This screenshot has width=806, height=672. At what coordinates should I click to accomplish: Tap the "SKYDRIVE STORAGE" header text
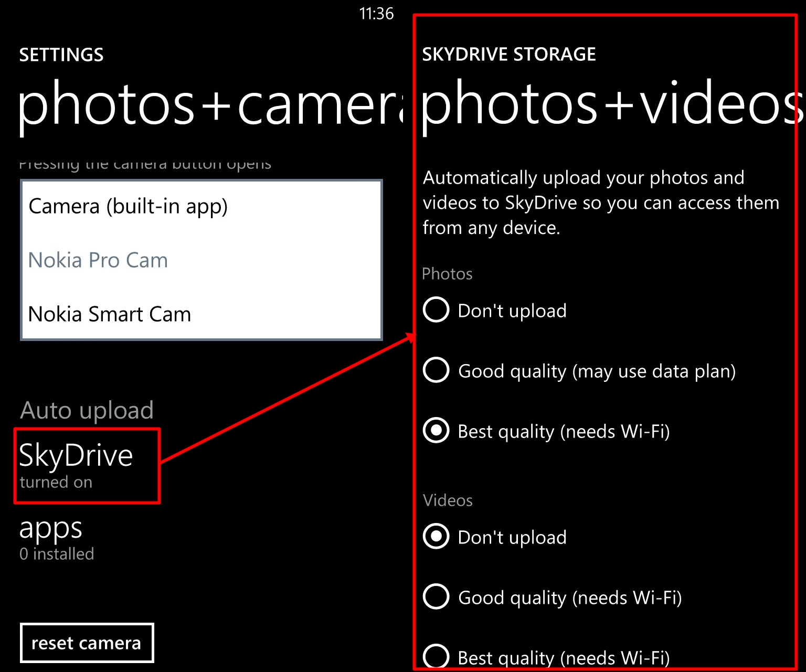pyautogui.click(x=509, y=54)
